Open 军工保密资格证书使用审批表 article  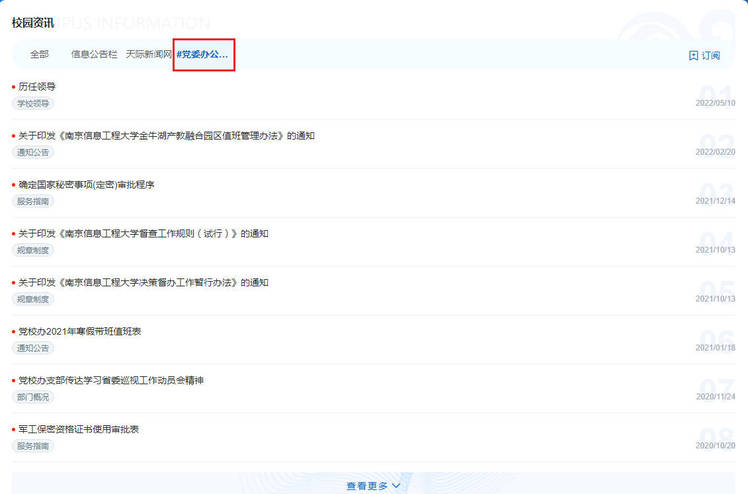tap(78, 430)
